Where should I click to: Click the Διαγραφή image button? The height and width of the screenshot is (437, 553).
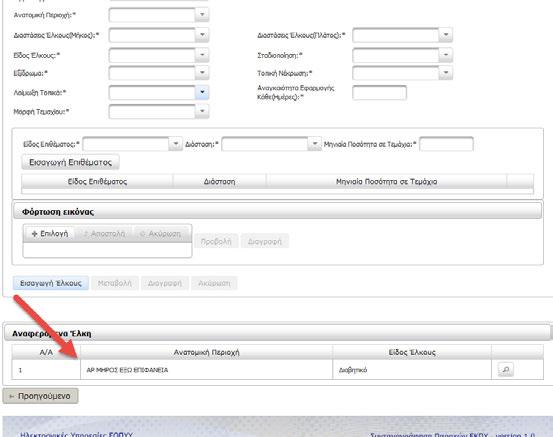coord(265,242)
